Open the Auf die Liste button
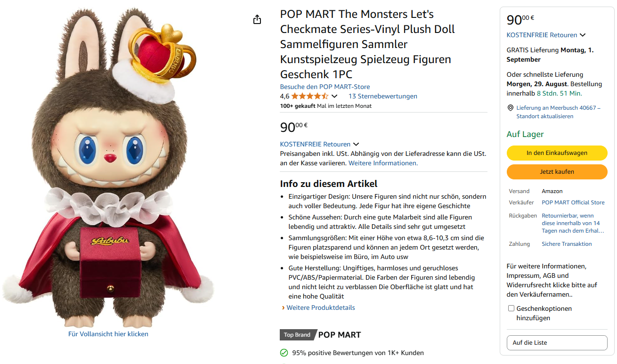This screenshot has width=617, height=364. tap(557, 343)
